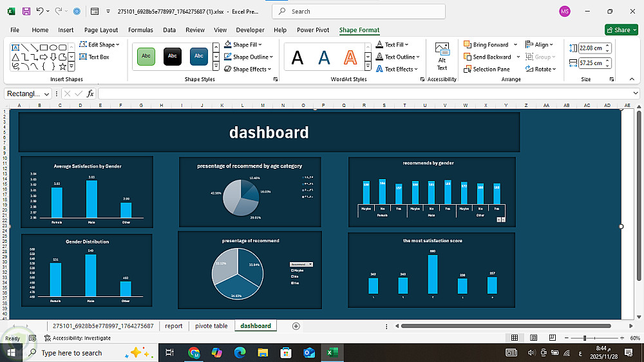Viewport: 644px width, 362px height.
Task: Open Format Shape dialog launcher in Shape Styles
Action: pyautogui.click(x=276, y=79)
